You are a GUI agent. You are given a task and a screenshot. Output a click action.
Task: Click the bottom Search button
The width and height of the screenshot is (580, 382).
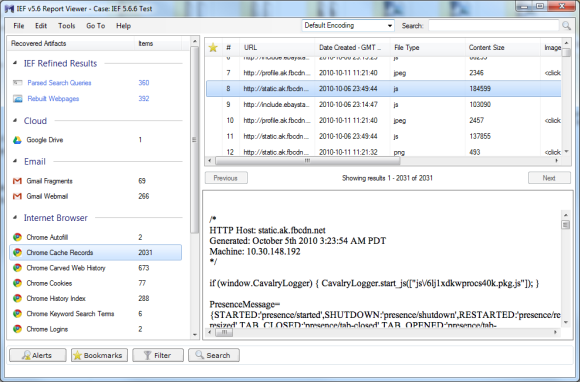click(213, 355)
